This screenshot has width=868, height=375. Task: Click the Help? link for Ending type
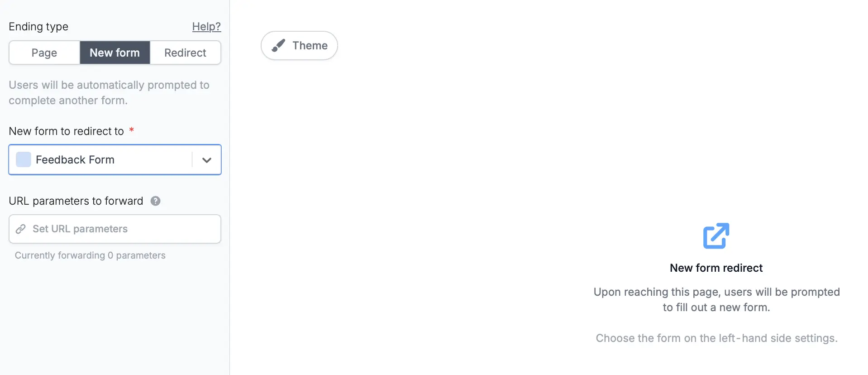pyautogui.click(x=206, y=26)
